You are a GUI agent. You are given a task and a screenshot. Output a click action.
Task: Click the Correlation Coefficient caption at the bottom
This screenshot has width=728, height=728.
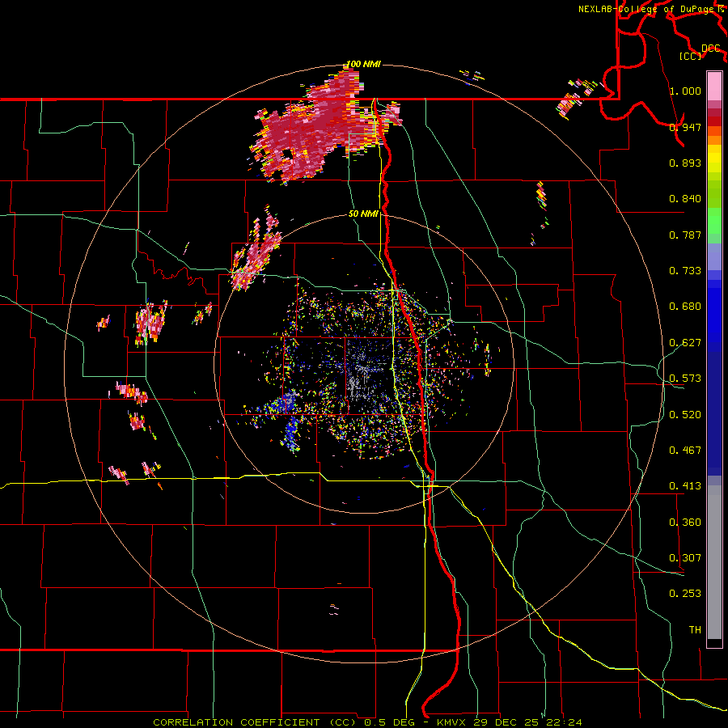367,722
